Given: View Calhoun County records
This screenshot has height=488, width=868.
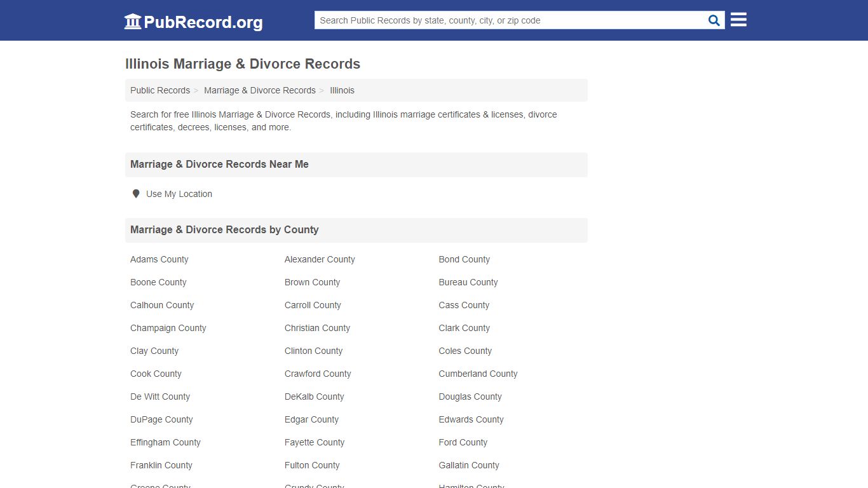Looking at the screenshot, I should click(162, 305).
